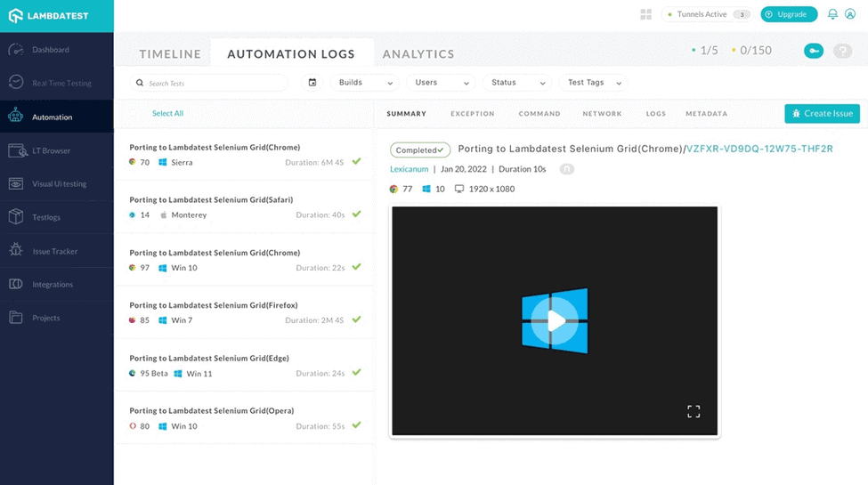The height and width of the screenshot is (485, 868).
Task: Click the access key icon button
Action: point(814,51)
